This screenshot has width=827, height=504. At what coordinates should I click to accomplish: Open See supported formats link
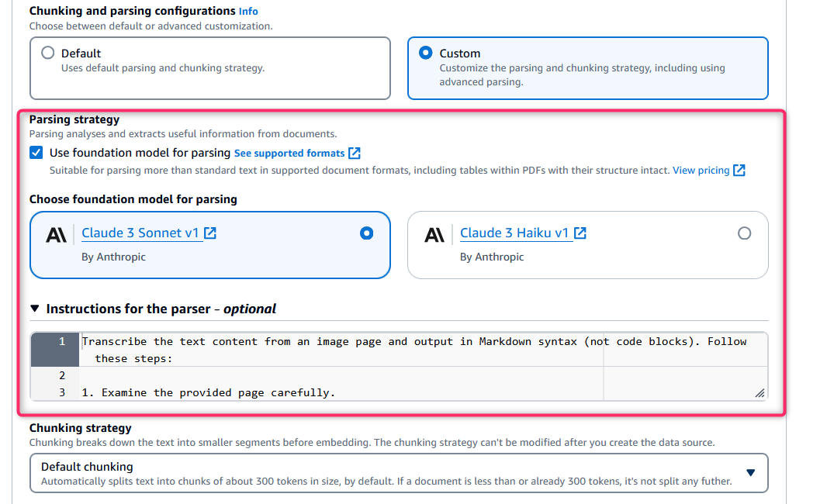click(289, 153)
